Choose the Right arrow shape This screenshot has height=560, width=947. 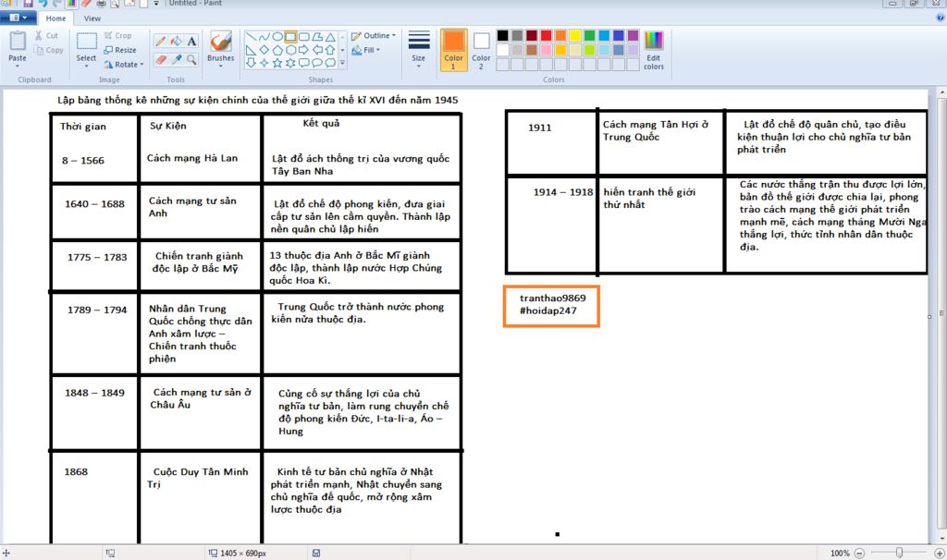pyautogui.click(x=303, y=50)
